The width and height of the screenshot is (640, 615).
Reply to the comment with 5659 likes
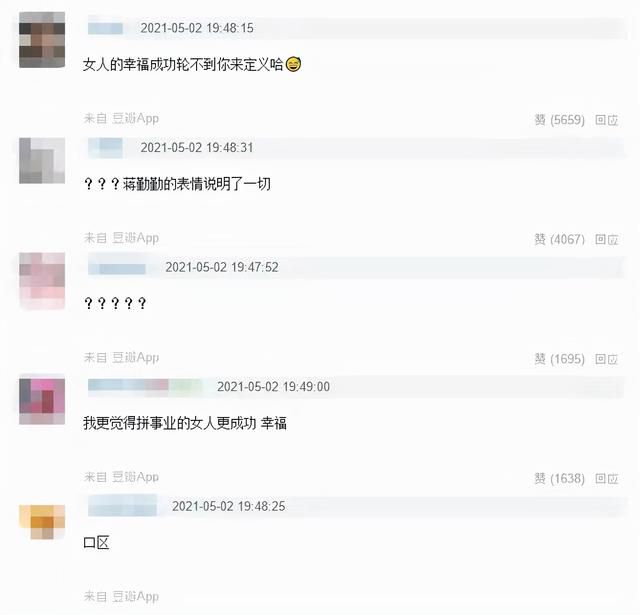[607, 120]
